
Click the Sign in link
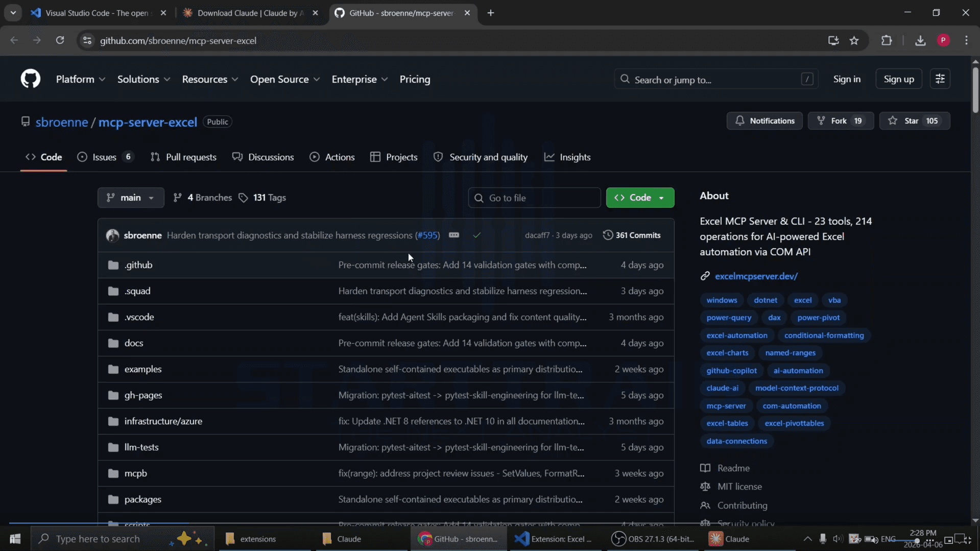click(847, 79)
